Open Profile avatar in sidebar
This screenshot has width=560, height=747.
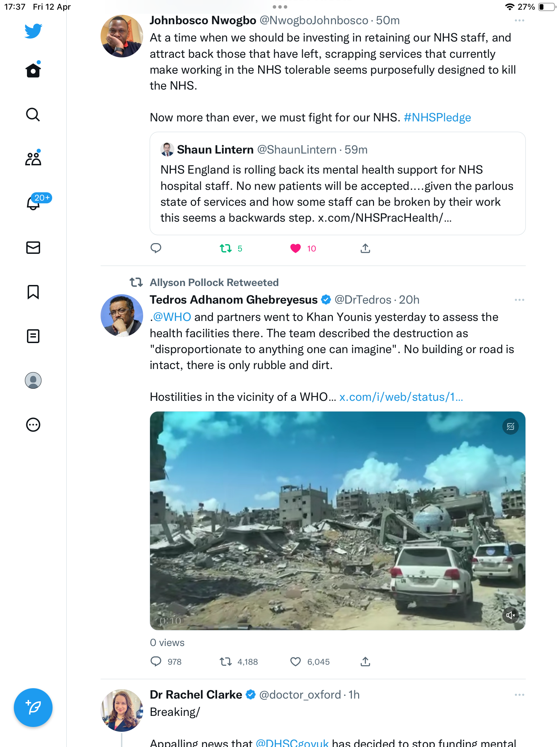(33, 380)
